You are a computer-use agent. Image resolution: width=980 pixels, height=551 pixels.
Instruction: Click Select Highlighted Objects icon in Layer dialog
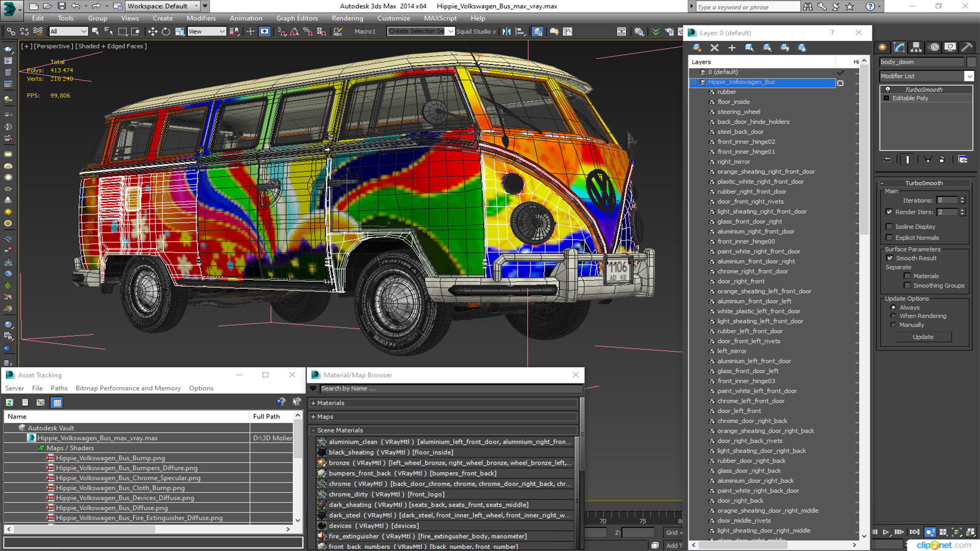click(749, 47)
